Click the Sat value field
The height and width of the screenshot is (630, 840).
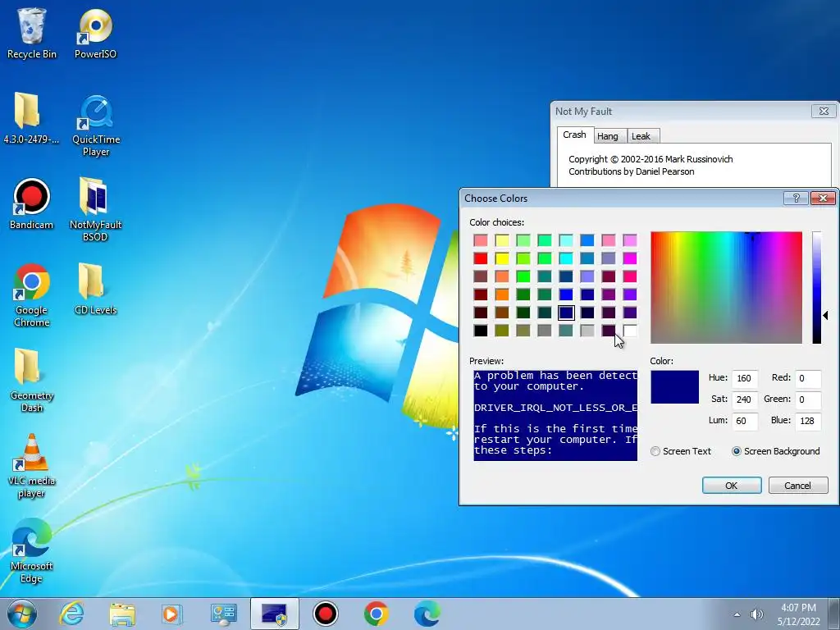[745, 399]
